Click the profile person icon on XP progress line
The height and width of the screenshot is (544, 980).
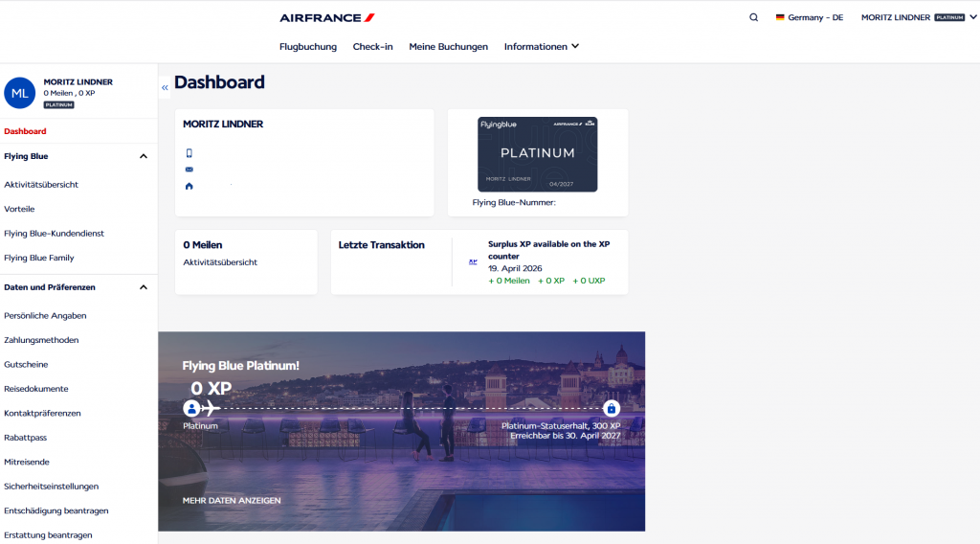pos(191,408)
